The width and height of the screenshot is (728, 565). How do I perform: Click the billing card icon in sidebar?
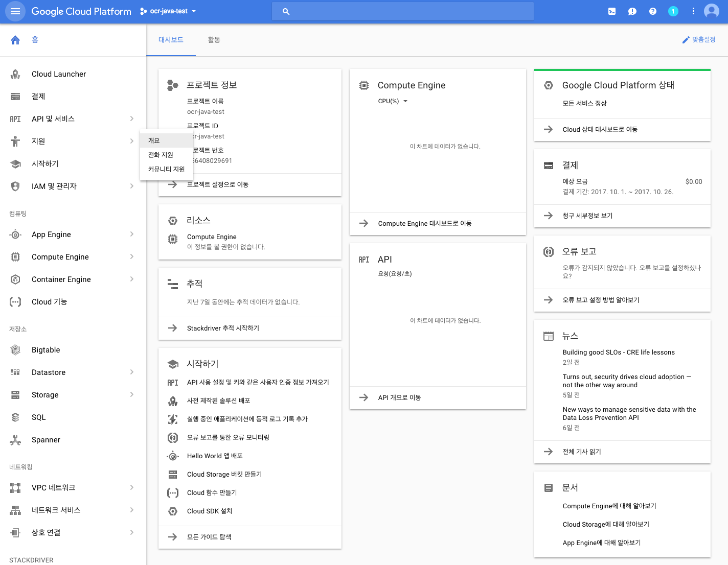click(15, 97)
